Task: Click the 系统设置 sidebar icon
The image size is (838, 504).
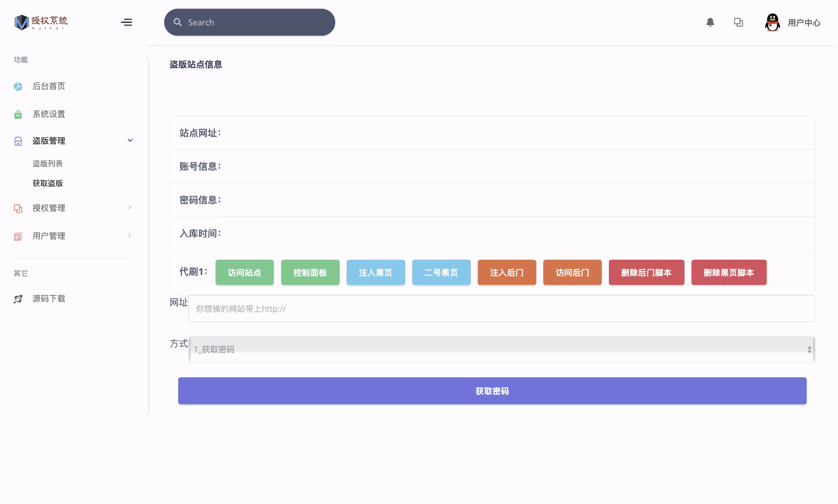Action: point(18,114)
